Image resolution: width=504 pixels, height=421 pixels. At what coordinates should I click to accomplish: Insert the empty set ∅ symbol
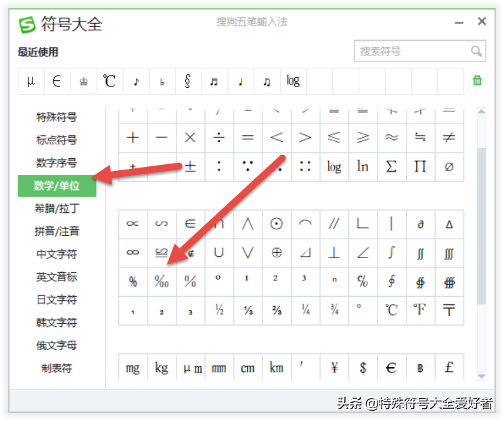pos(449,167)
